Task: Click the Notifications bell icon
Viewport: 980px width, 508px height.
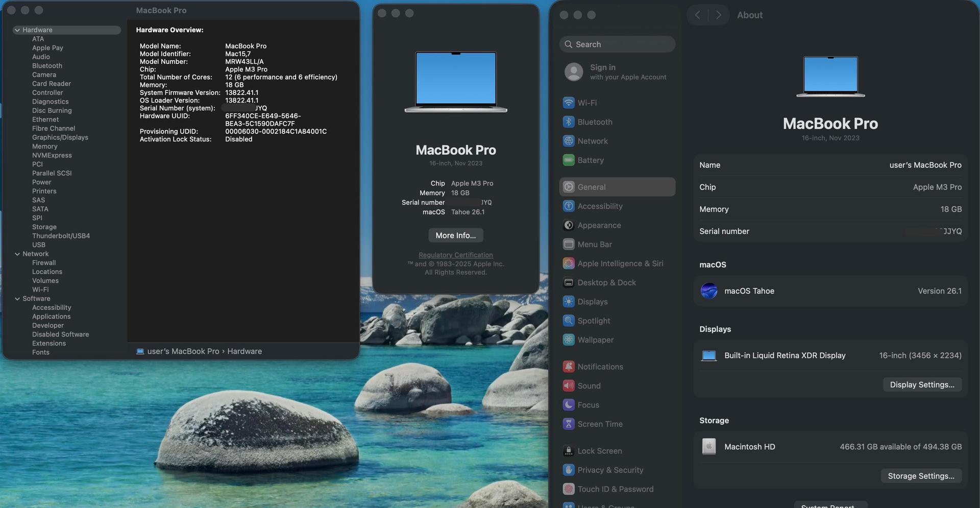Action: coord(568,367)
